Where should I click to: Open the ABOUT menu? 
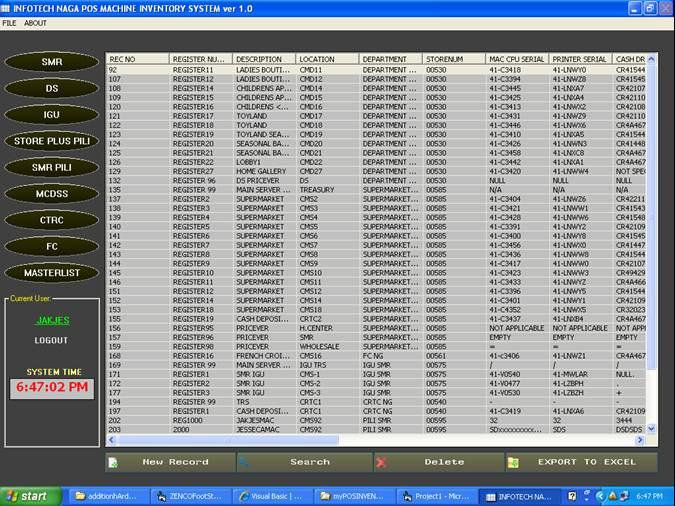[x=35, y=23]
